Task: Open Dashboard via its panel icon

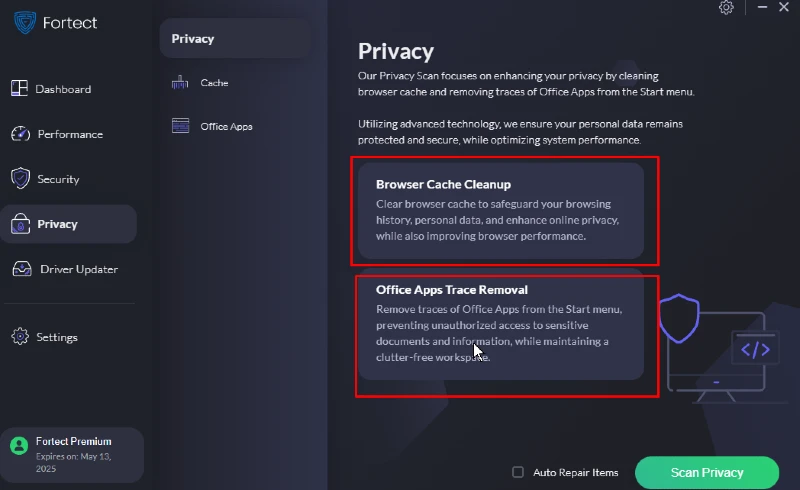Action: (19, 88)
